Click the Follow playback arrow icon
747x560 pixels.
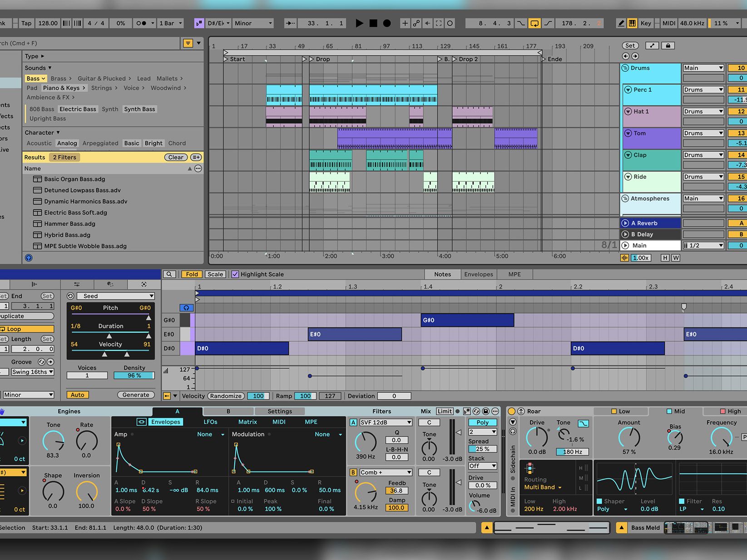pos(291,23)
